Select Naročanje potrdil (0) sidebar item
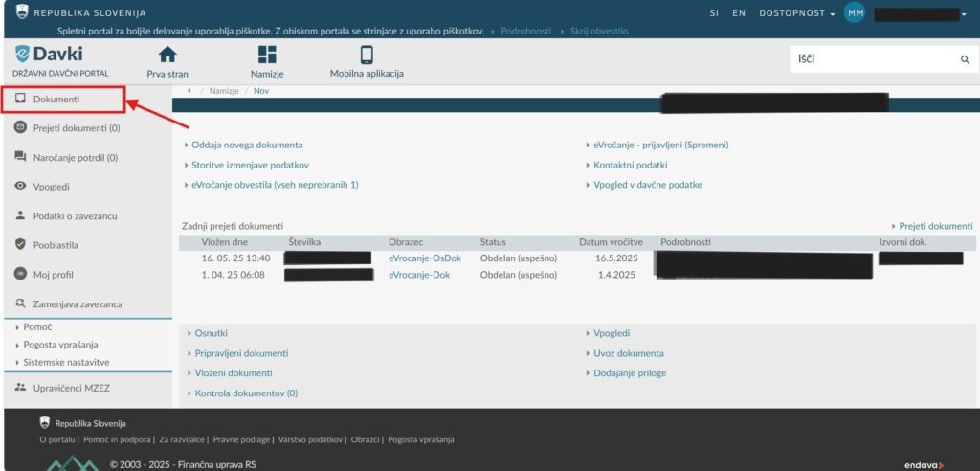This screenshot has width=980, height=471. (75, 157)
